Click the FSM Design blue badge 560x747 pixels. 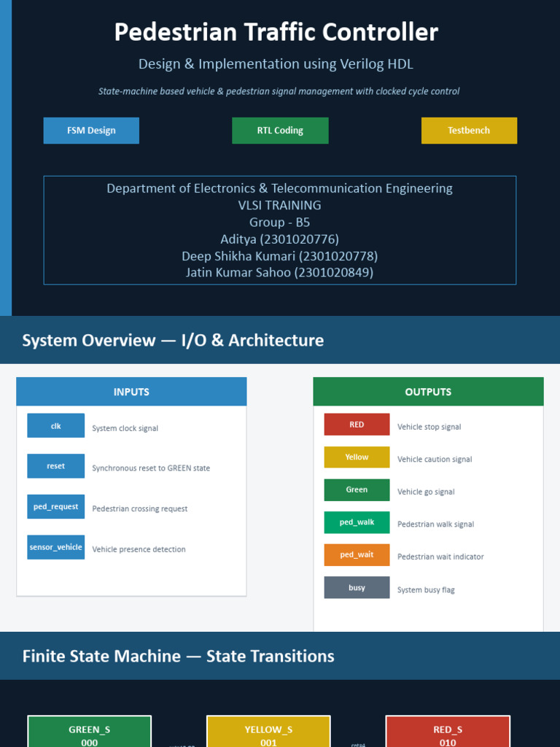[x=91, y=131]
